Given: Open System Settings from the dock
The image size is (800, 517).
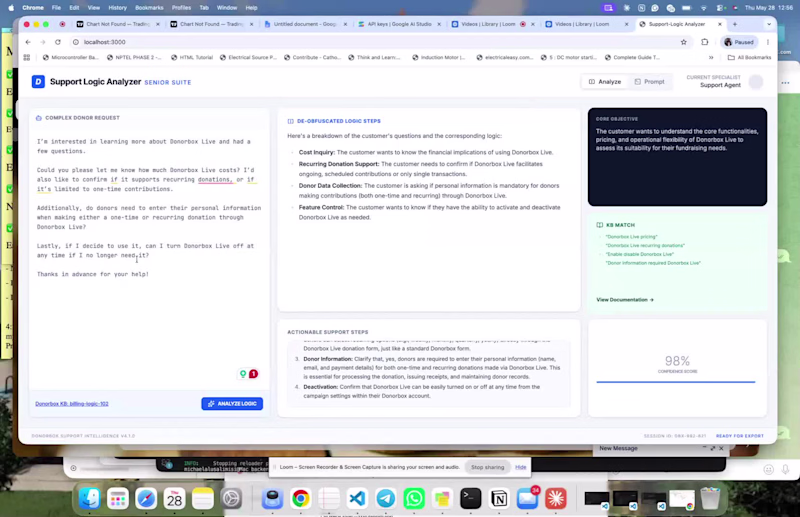Looking at the screenshot, I should tap(231, 498).
